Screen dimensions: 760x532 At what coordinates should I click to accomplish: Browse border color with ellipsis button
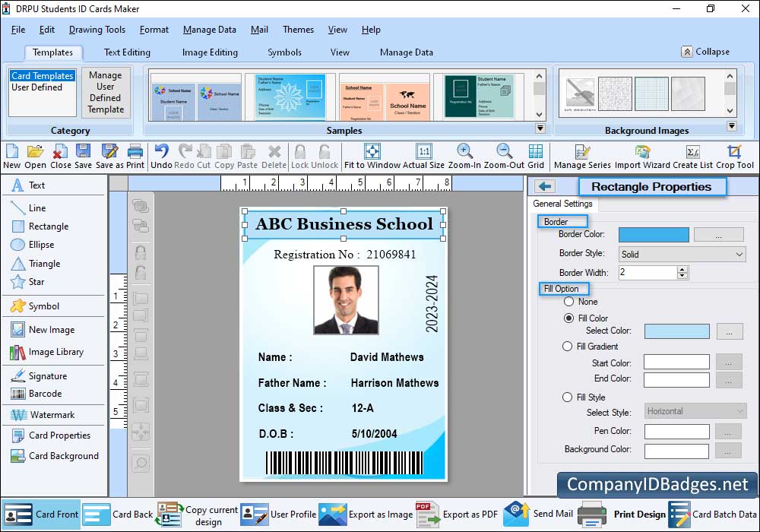click(719, 235)
